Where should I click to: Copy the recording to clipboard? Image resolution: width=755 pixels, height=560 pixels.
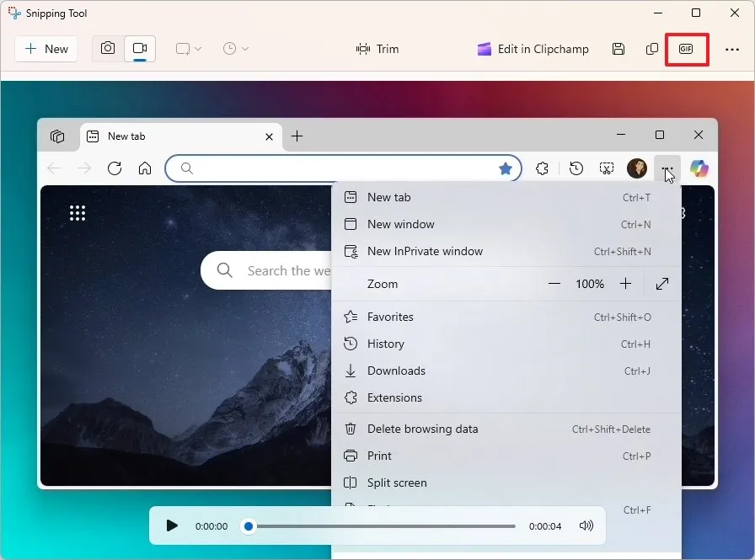[x=652, y=49]
